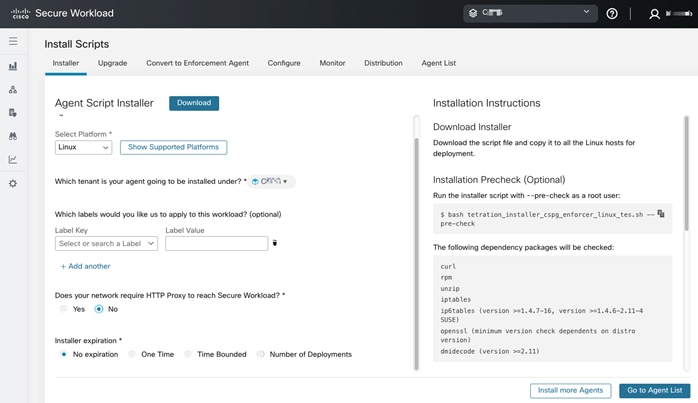Choose One Time expiration
The image size is (698, 403).
coord(132,354)
